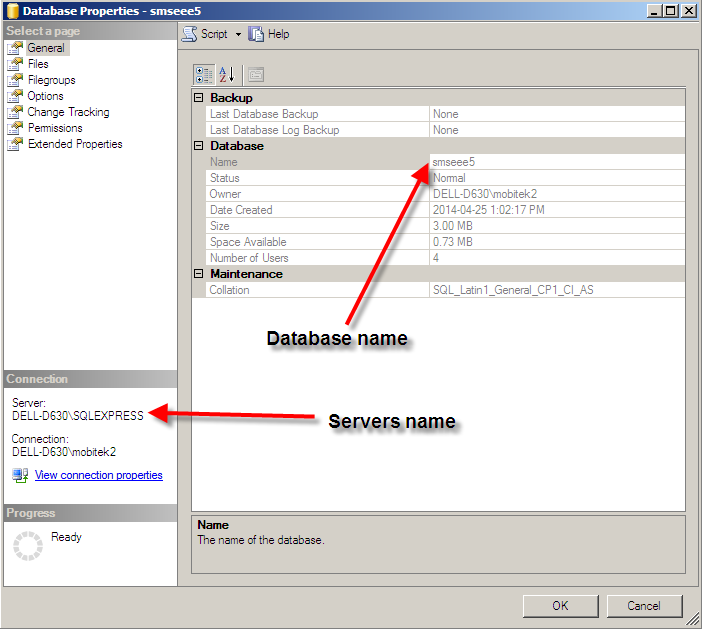Viewport: 702px width, 629px height.
Task: Open the Filegroups page
Action: point(51,80)
